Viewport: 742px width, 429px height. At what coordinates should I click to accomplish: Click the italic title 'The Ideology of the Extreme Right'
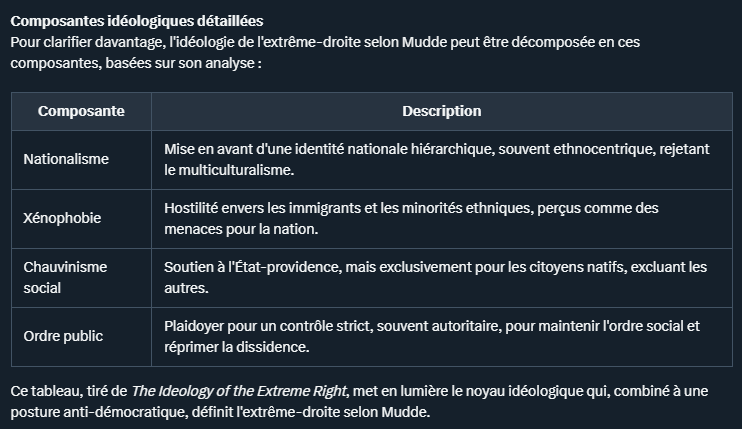(x=238, y=390)
